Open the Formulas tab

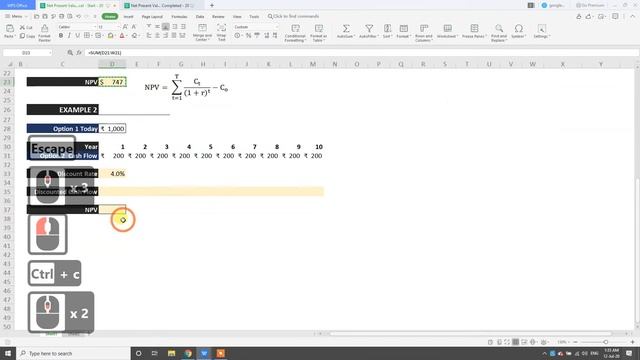coord(179,16)
